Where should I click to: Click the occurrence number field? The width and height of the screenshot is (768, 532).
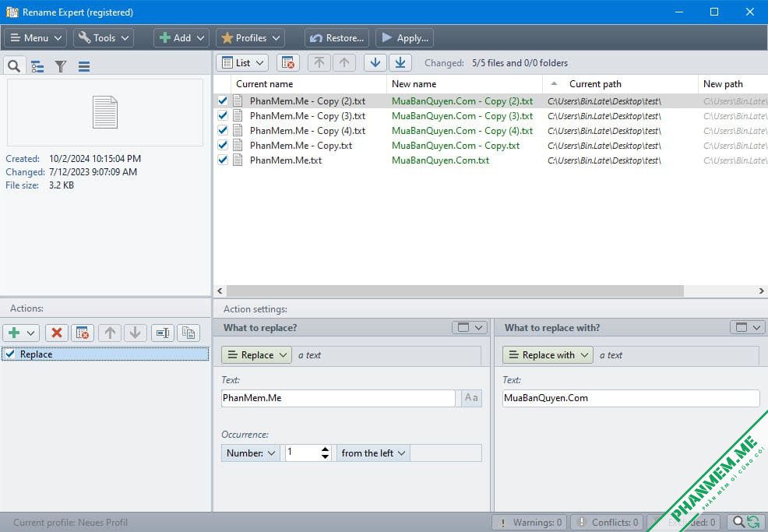303,453
